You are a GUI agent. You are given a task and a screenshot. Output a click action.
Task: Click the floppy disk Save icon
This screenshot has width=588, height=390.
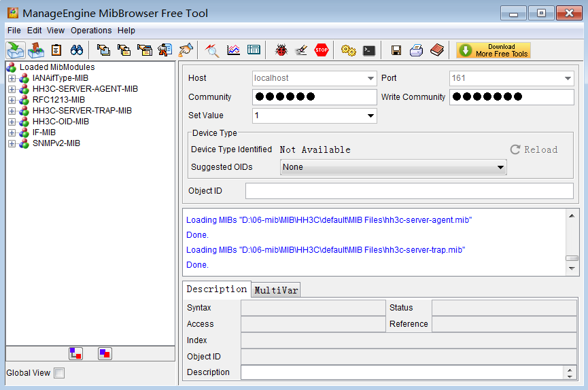396,50
